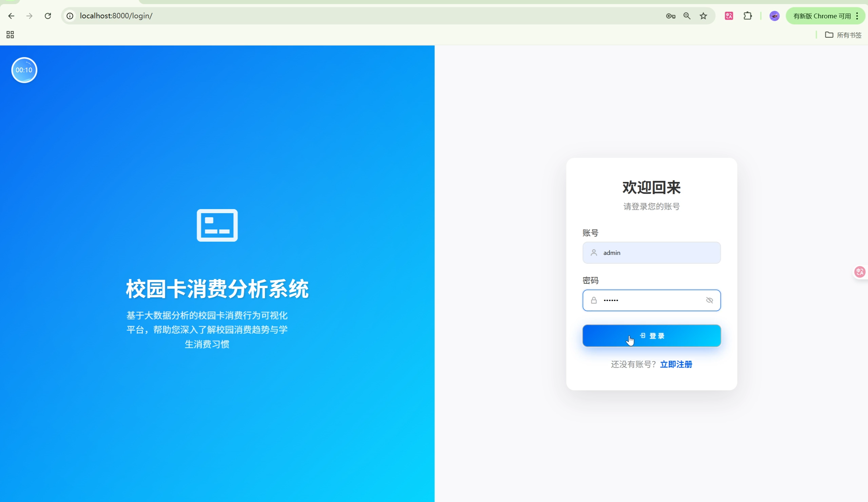Focus the 密码 password field
868x502 pixels.
(x=648, y=300)
